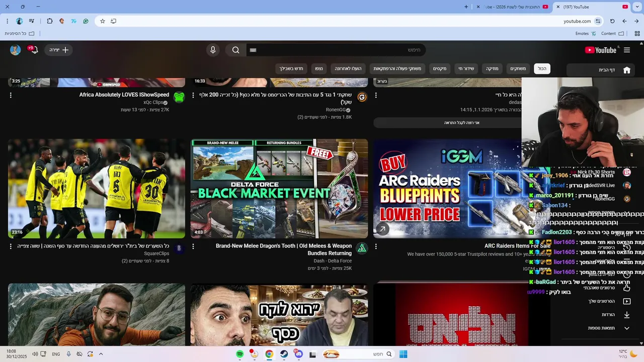Open the 'Emotes' bookmarks folder
This screenshot has width=644, height=362.
pyautogui.click(x=586, y=34)
